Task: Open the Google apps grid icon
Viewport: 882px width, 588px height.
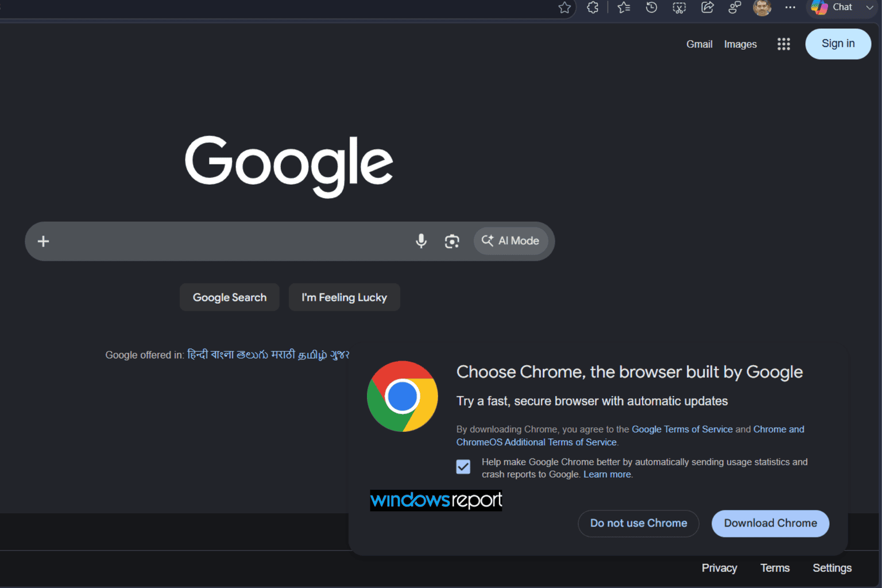Action: (x=784, y=44)
